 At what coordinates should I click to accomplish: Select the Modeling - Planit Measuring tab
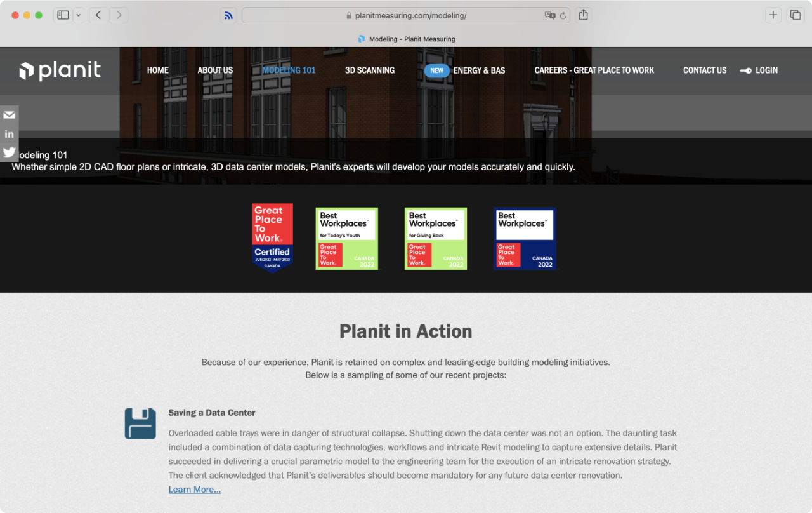point(406,39)
